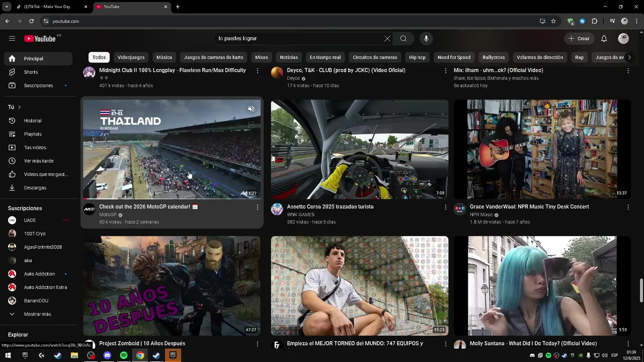Expand the Tú section chevron
644x362 pixels.
coord(19,107)
